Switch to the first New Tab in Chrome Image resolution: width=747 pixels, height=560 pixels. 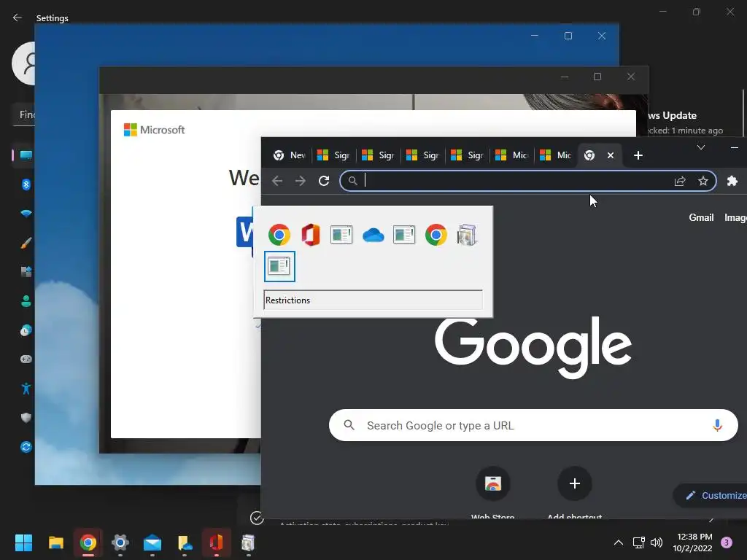289,155
